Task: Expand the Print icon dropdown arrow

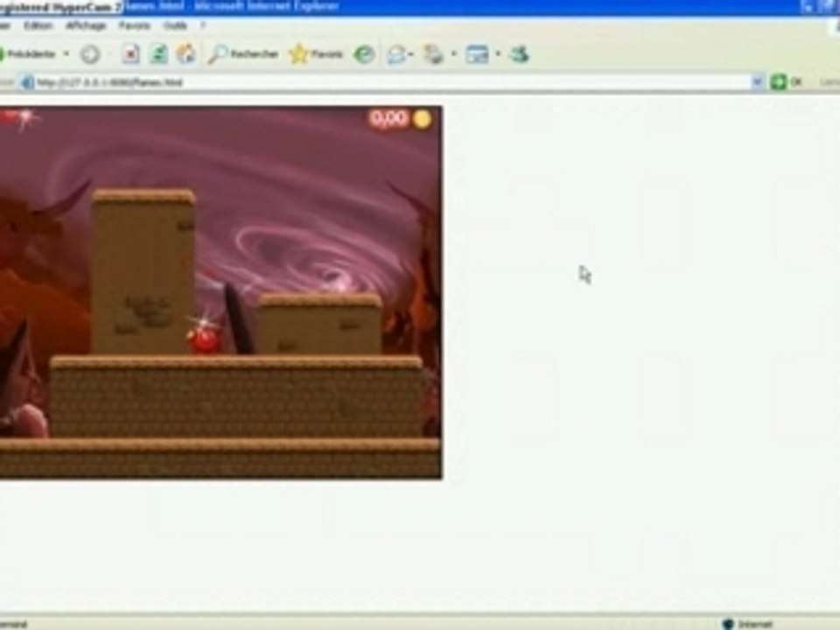Action: [454, 54]
